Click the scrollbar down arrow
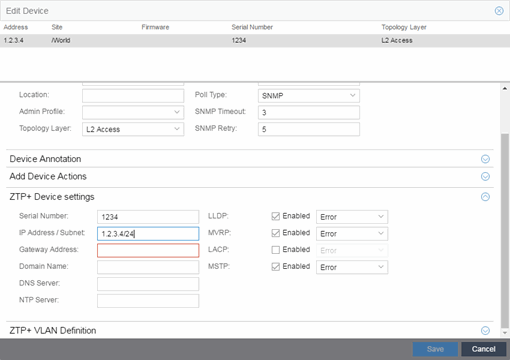Viewport: 510px width, 360px height. [x=505, y=333]
